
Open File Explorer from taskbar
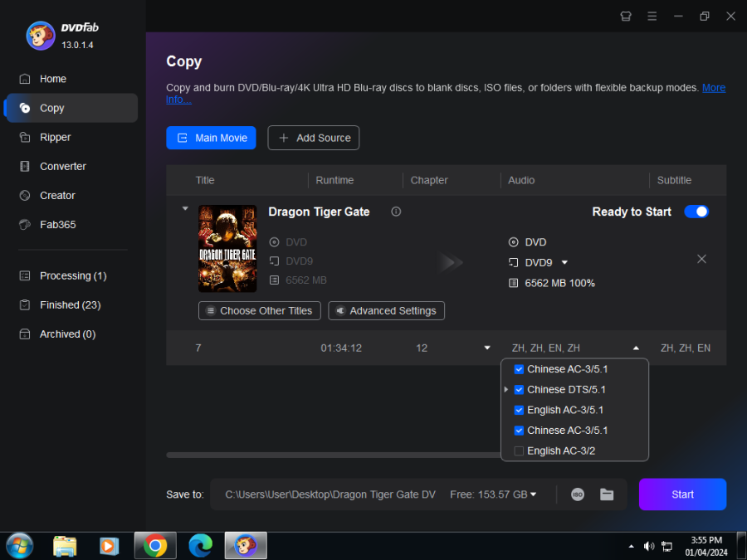[65, 546]
